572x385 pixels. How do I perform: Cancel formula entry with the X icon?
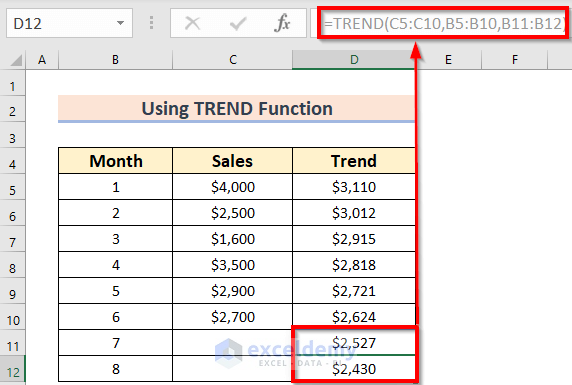point(192,24)
